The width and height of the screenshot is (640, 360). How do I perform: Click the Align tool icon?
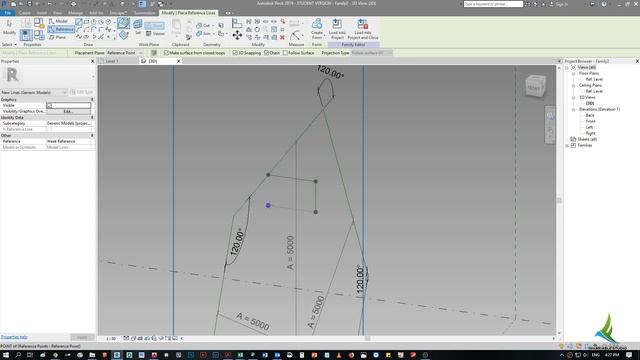click(237, 24)
